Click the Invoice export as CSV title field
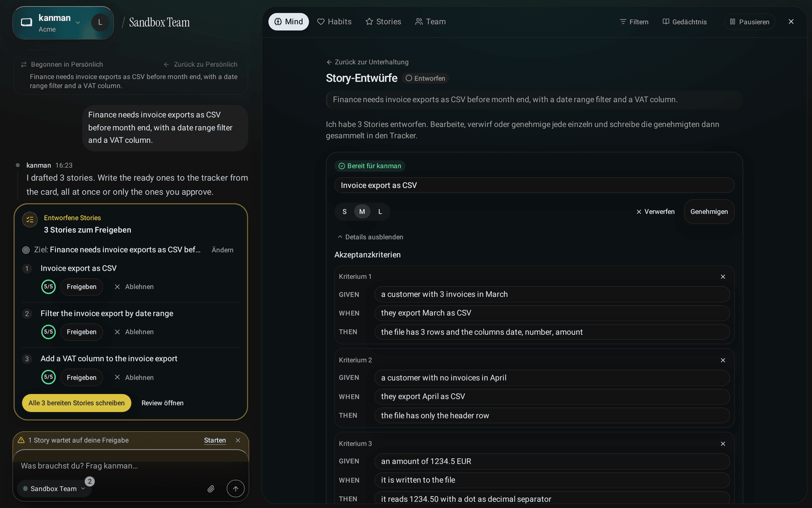This screenshot has width=812, height=508. 534,185
